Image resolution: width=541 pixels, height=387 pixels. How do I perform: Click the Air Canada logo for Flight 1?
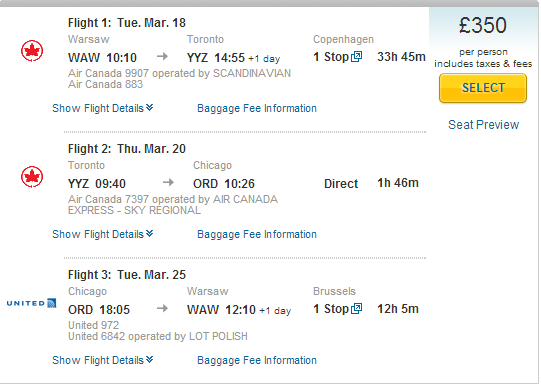(32, 51)
